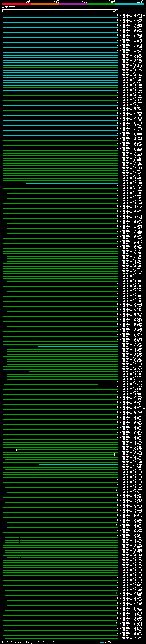
Task: Select hit label UniRef100_Q8LGN7
Action: pos(131,248)
